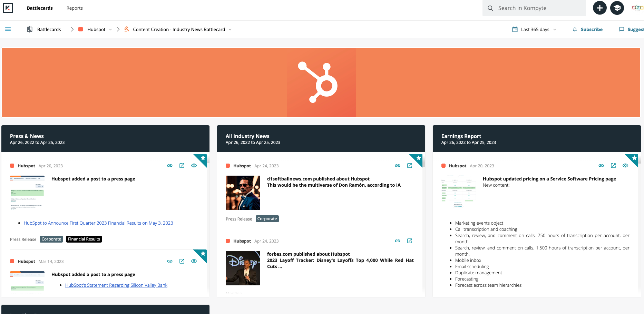Copy link of d1softballnews item
Screen dimensions: 644x314
tap(398, 166)
